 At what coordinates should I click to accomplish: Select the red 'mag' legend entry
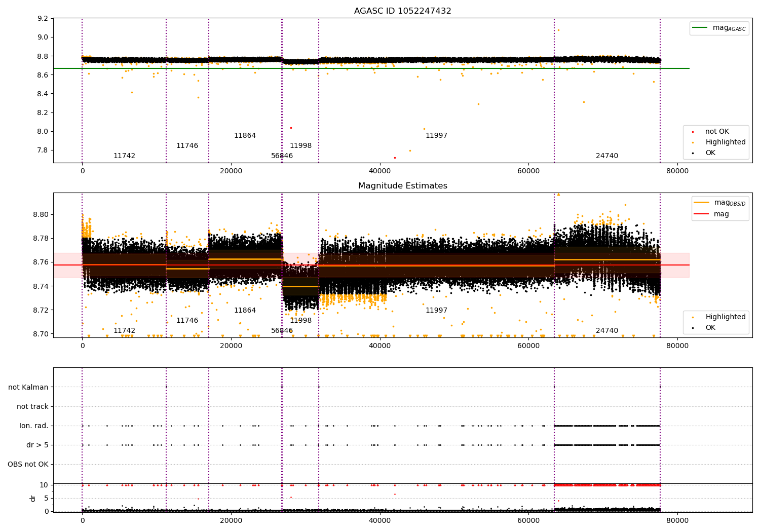pos(711,214)
